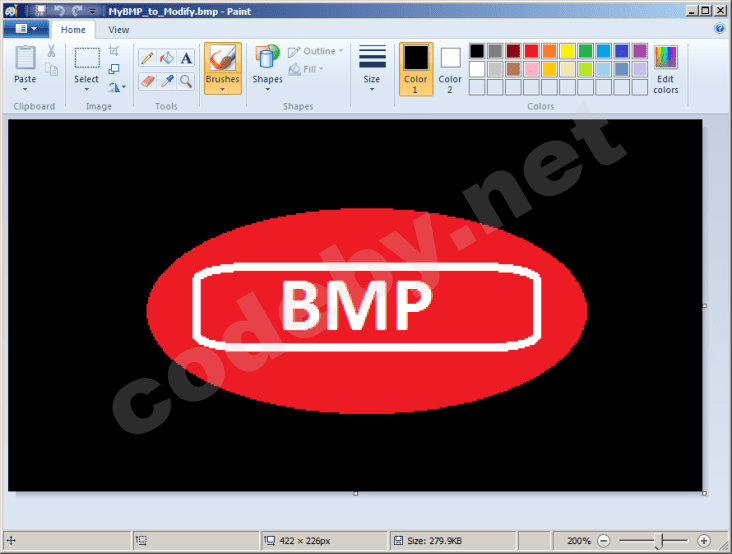Image resolution: width=732 pixels, height=554 pixels.
Task: Click the Paint Help question icon
Action: tap(719, 29)
